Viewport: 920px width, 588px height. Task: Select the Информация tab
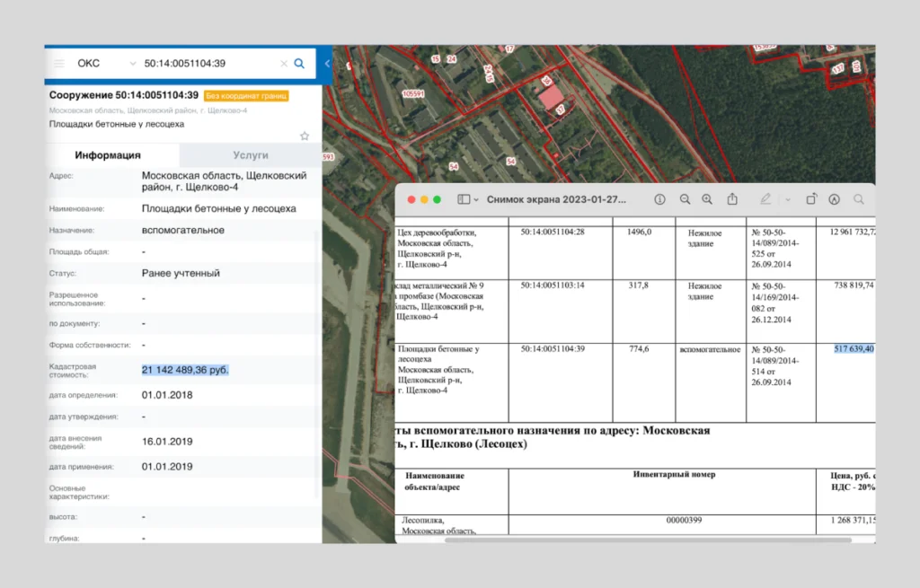pos(107,155)
